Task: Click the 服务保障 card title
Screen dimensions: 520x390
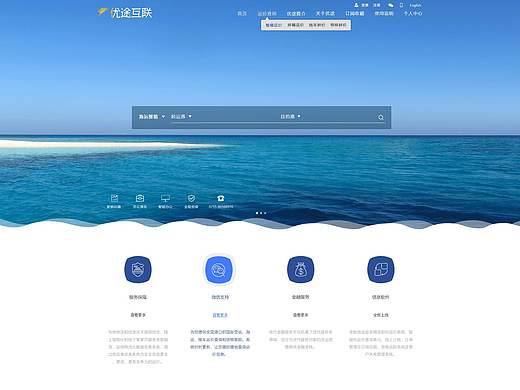Action: coord(138,297)
